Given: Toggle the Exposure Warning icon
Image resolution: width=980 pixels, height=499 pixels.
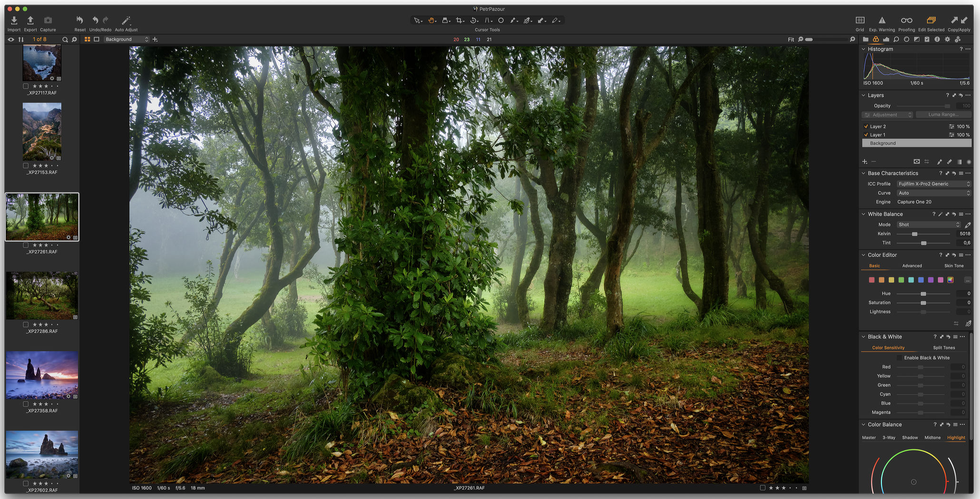Looking at the screenshot, I should click(x=882, y=20).
